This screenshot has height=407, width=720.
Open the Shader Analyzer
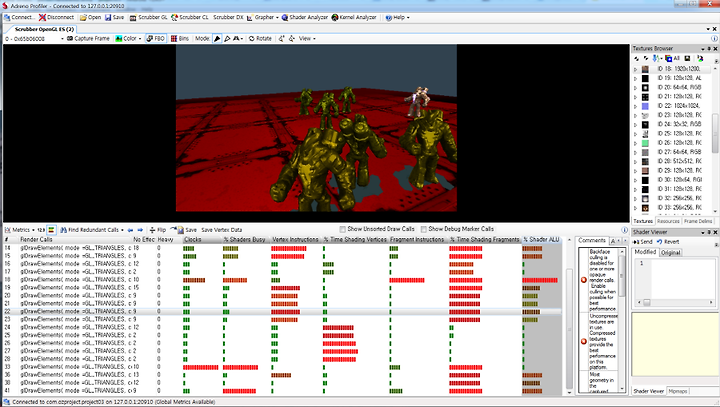305,17
